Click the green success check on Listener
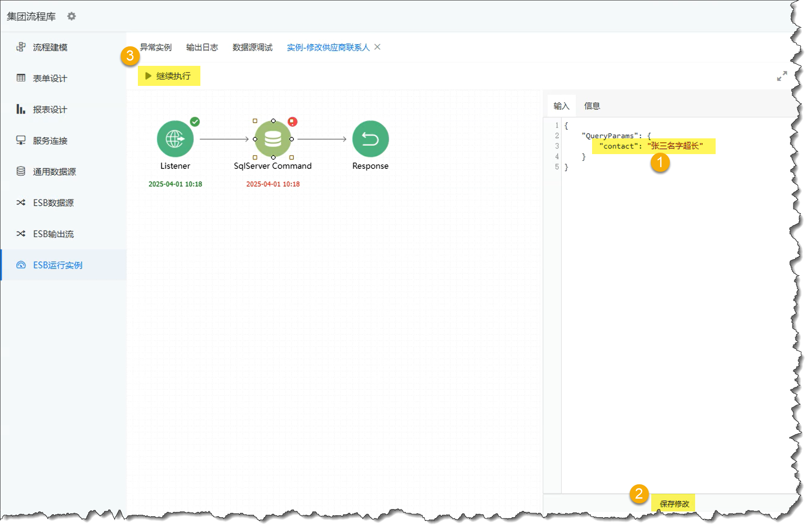Viewport: 812px width, 531px height. 195,122
